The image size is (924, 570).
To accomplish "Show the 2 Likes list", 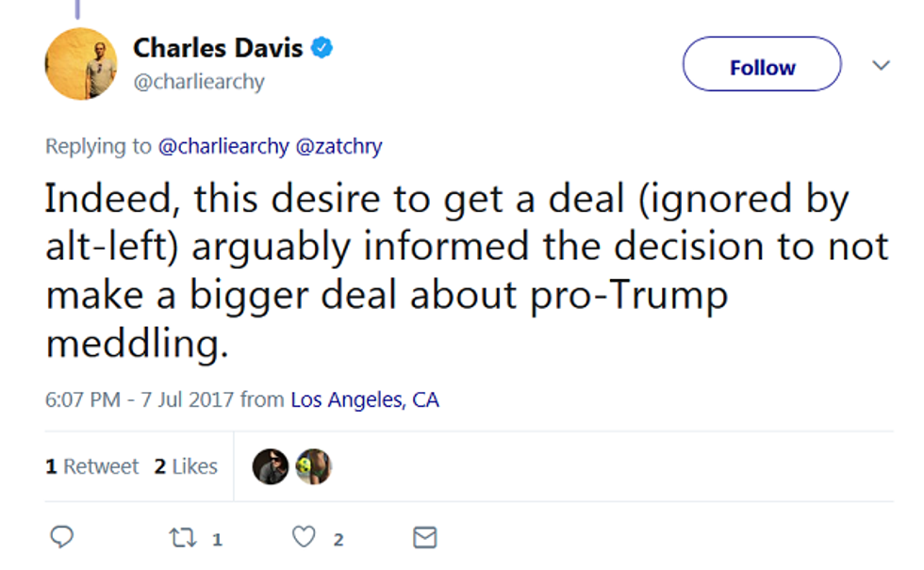I will pos(186,466).
